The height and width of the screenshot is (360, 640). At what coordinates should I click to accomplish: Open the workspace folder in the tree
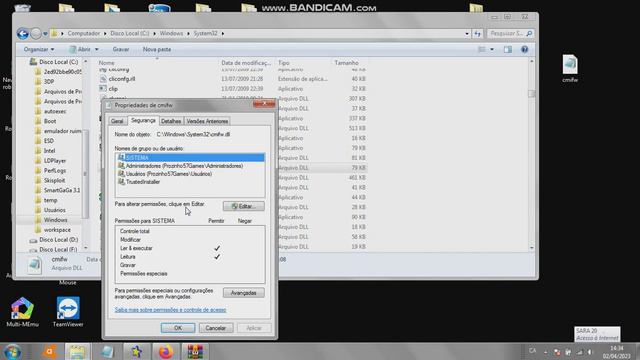point(57,230)
